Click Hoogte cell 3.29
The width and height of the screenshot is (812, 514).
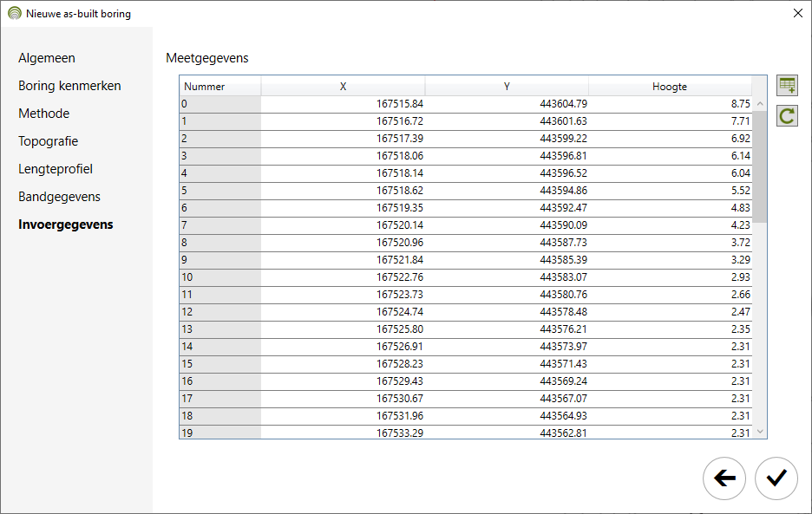(670, 260)
